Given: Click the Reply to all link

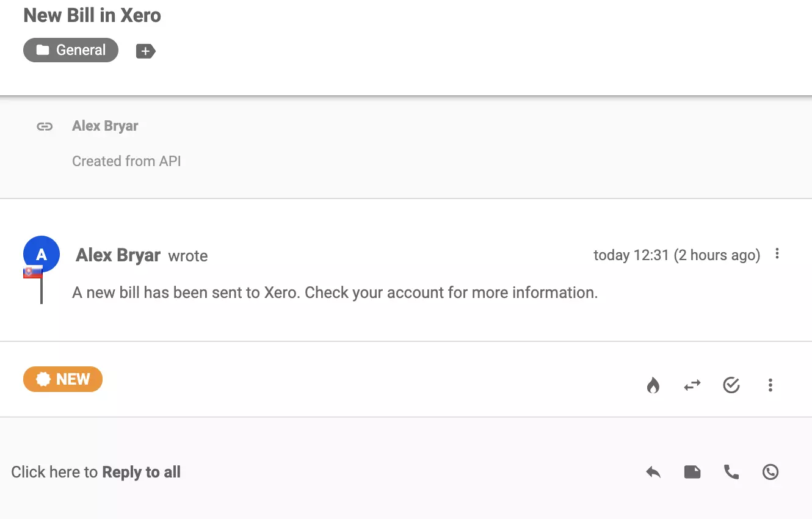Looking at the screenshot, I should (x=141, y=471).
